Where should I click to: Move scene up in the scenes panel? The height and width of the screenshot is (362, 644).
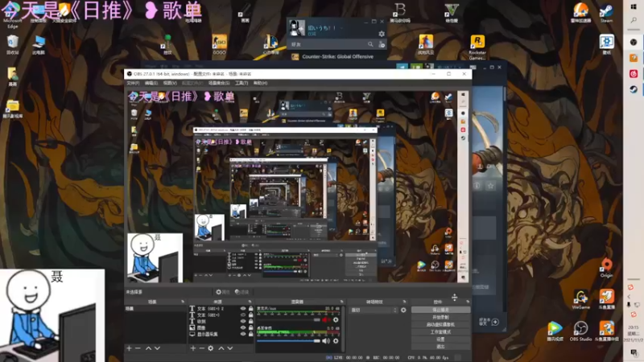click(148, 348)
